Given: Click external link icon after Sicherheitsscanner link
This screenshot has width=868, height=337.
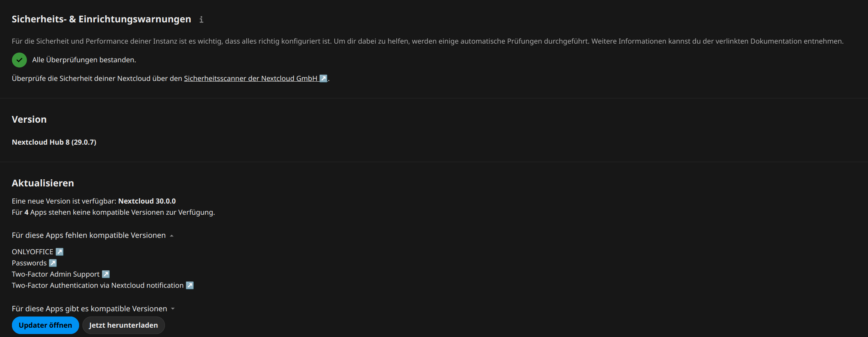Looking at the screenshot, I should (323, 78).
